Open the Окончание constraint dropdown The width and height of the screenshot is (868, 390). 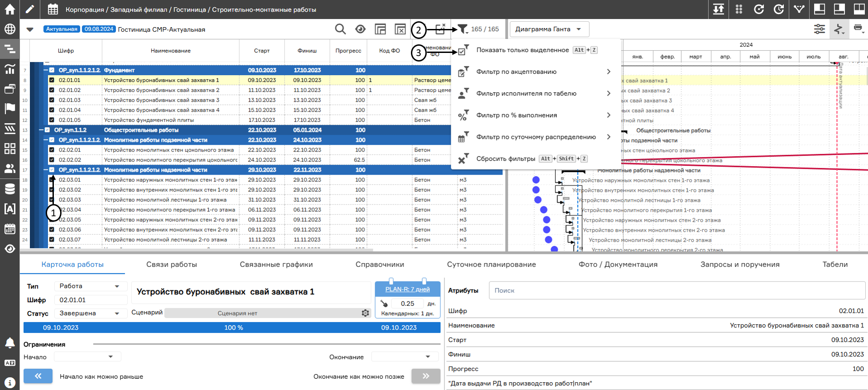(x=405, y=357)
